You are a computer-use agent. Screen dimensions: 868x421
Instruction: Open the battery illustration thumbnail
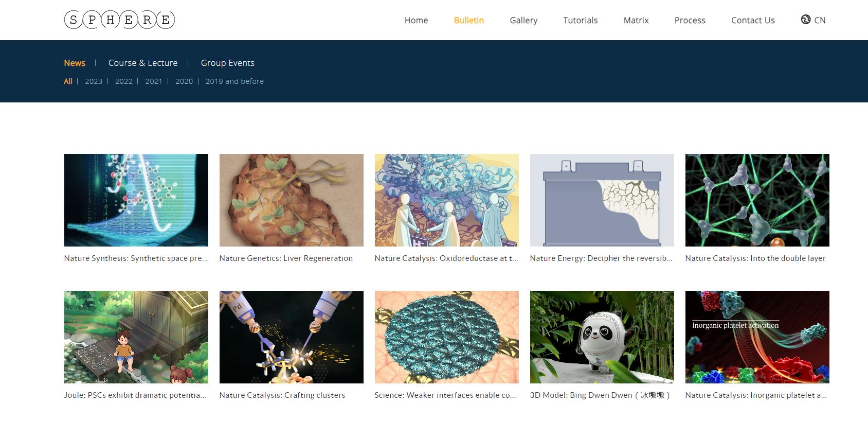(602, 200)
